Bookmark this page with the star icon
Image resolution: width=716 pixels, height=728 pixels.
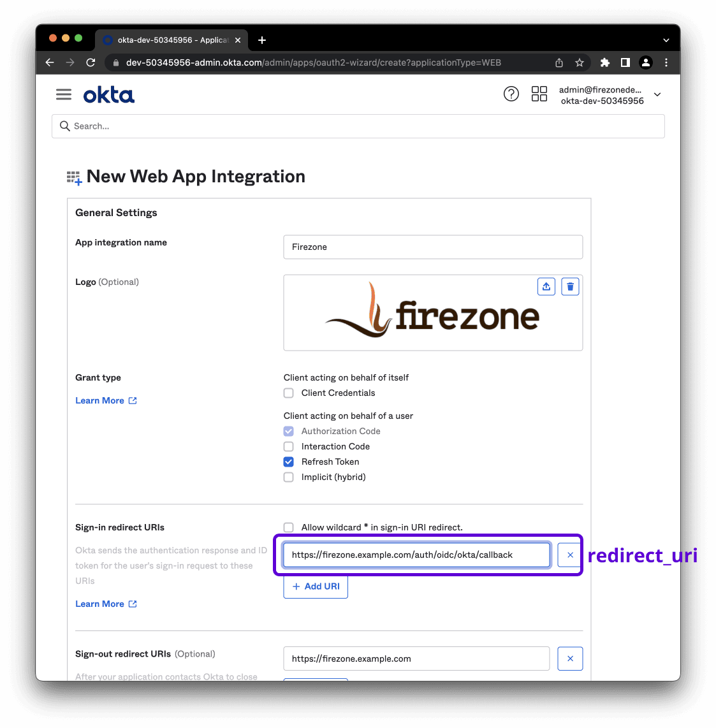coord(580,62)
